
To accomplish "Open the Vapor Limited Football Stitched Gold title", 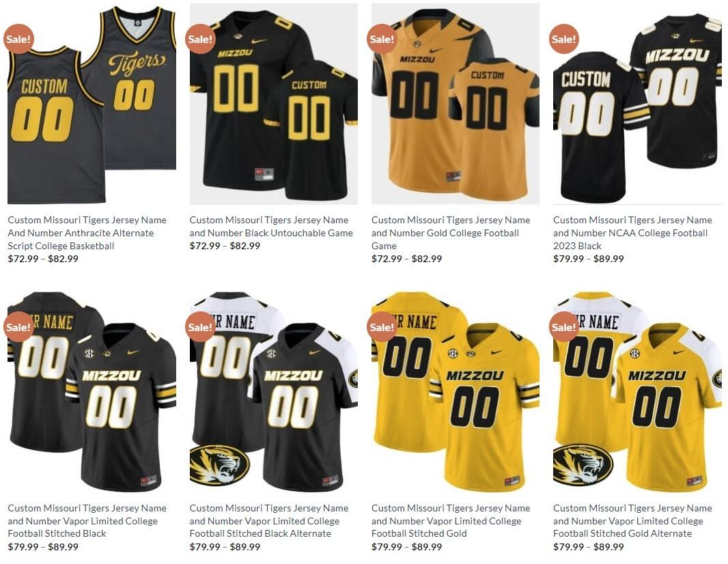I will (x=451, y=521).
